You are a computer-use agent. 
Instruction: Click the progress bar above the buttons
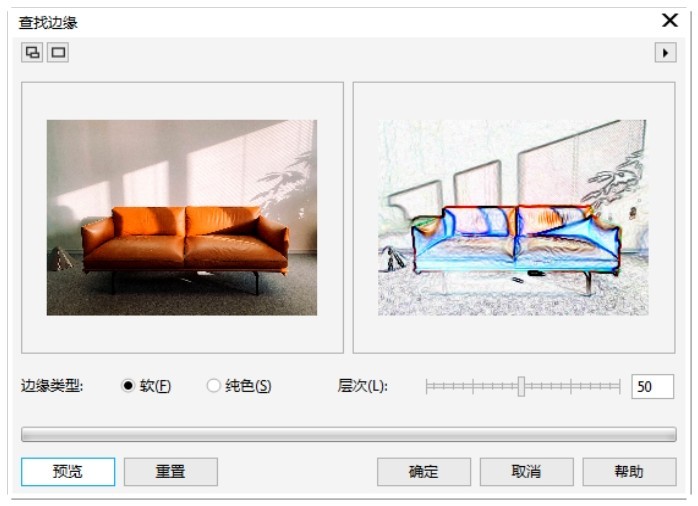click(x=349, y=434)
